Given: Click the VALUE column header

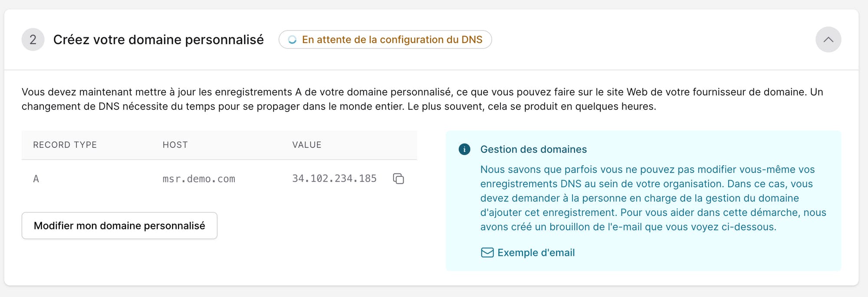Looking at the screenshot, I should tap(307, 145).
